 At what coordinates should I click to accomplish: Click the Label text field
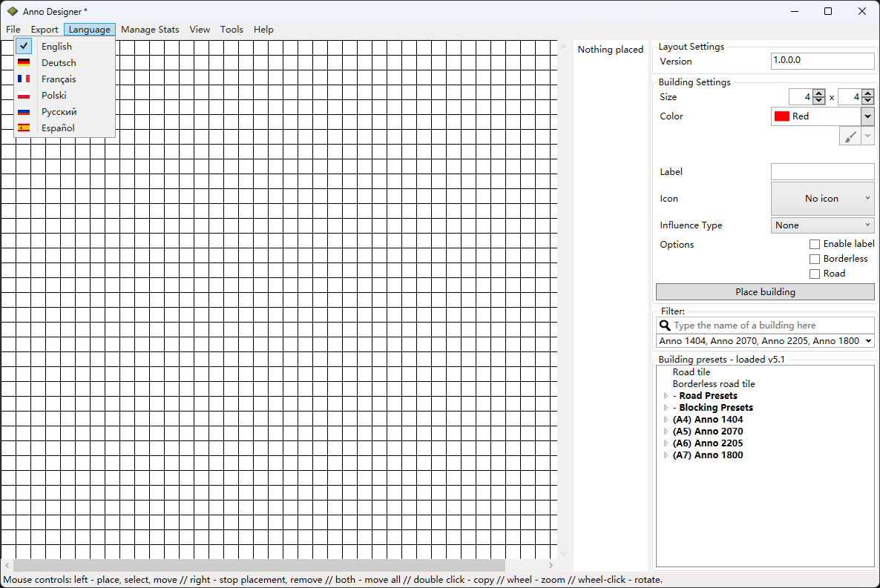click(x=822, y=172)
